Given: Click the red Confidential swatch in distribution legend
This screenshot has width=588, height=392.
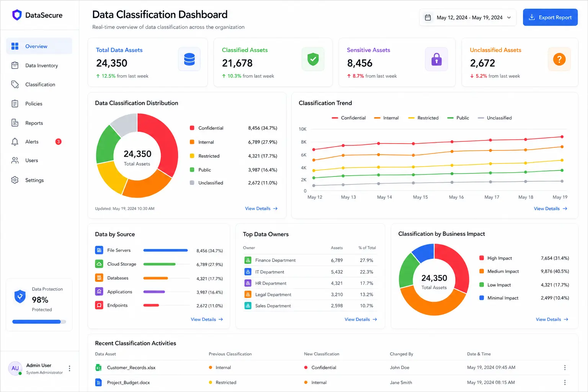Looking at the screenshot, I should pos(192,128).
